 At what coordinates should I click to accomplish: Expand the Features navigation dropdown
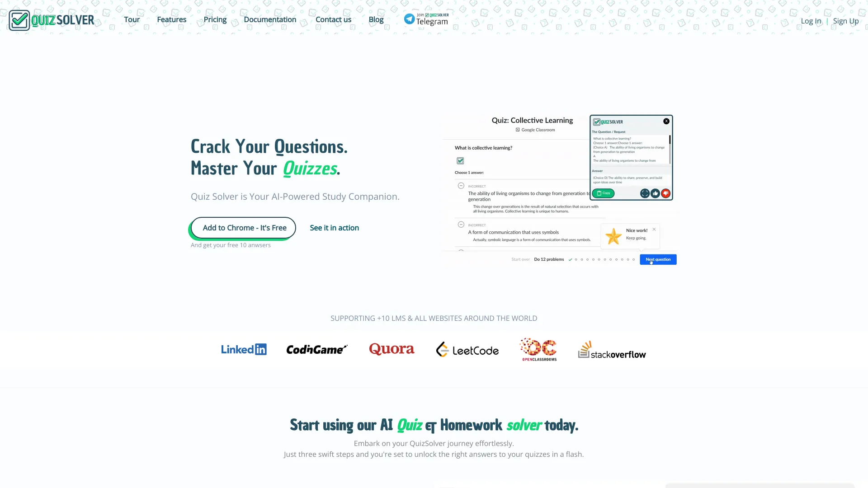172,19
